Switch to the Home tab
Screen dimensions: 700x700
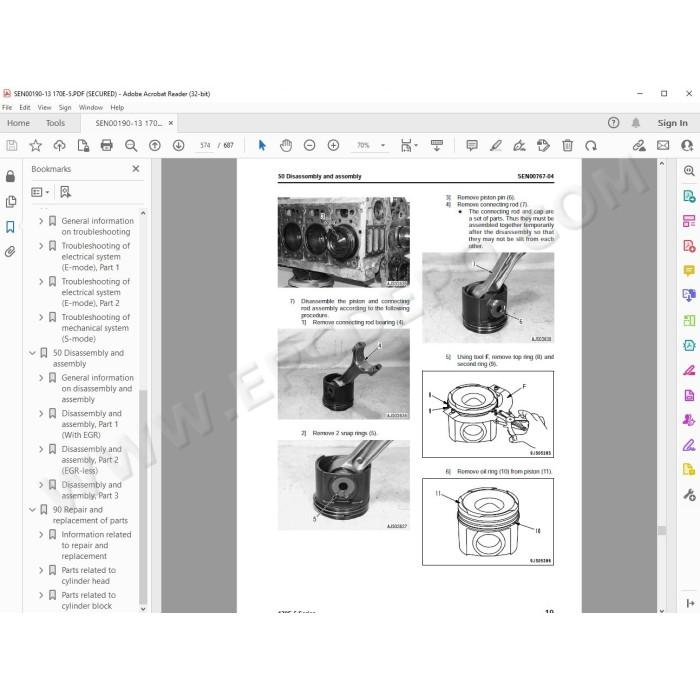coord(18,123)
